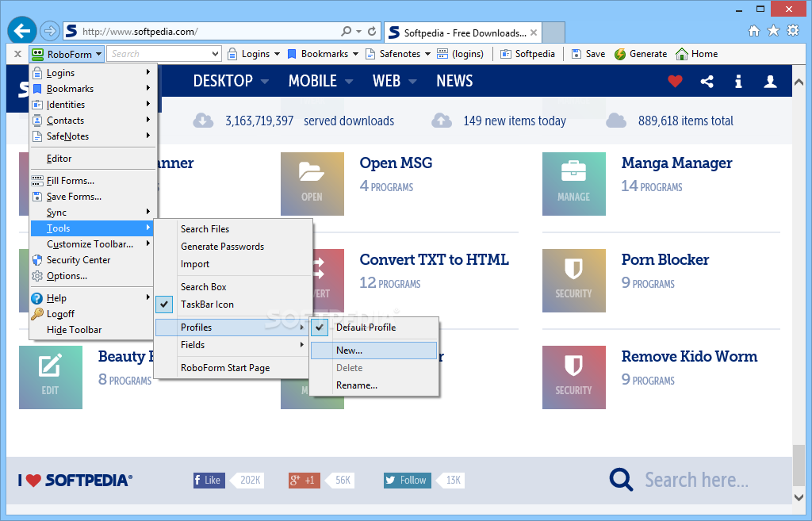
Task: Click the Google +1 button
Action: coord(304,480)
